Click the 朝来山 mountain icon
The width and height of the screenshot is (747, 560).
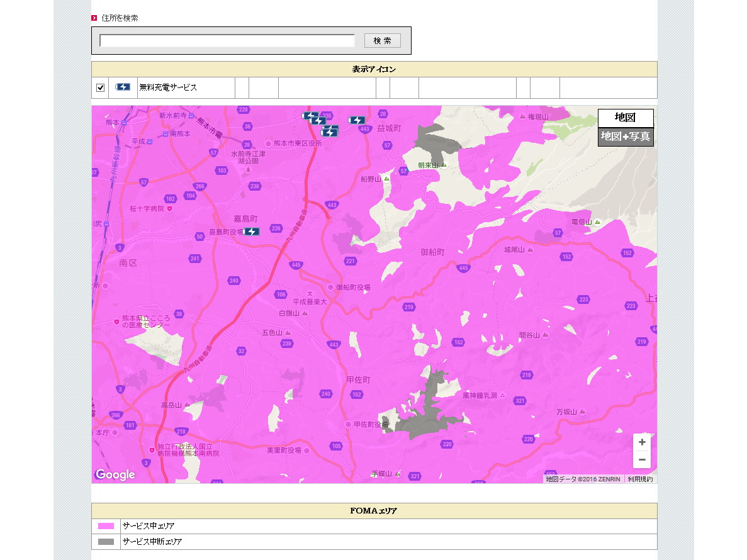[444, 165]
